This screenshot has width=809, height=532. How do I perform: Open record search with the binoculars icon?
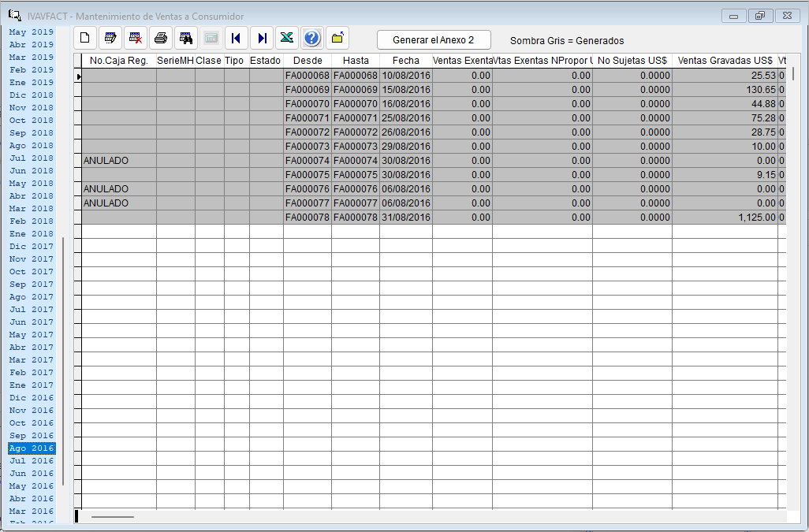(186, 38)
